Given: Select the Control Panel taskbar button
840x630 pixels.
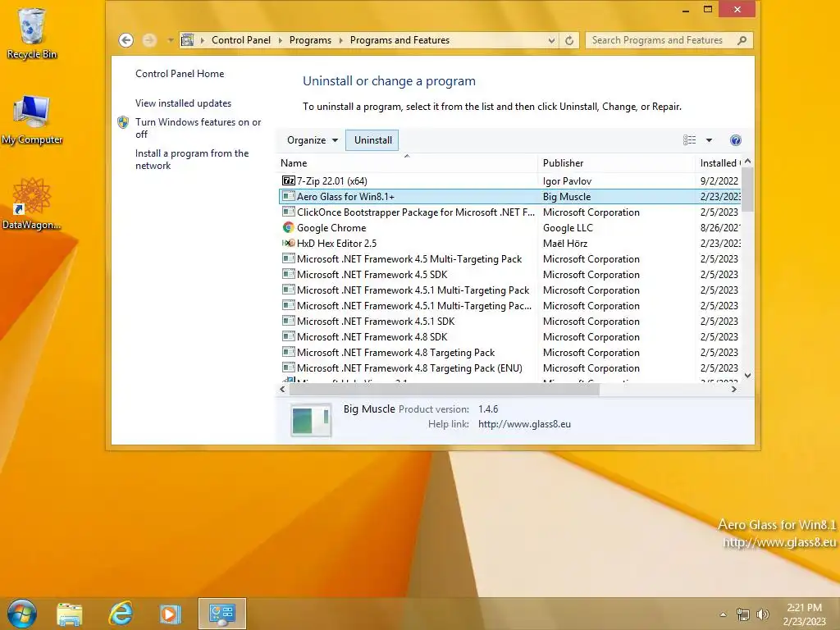Looking at the screenshot, I should pos(221,614).
